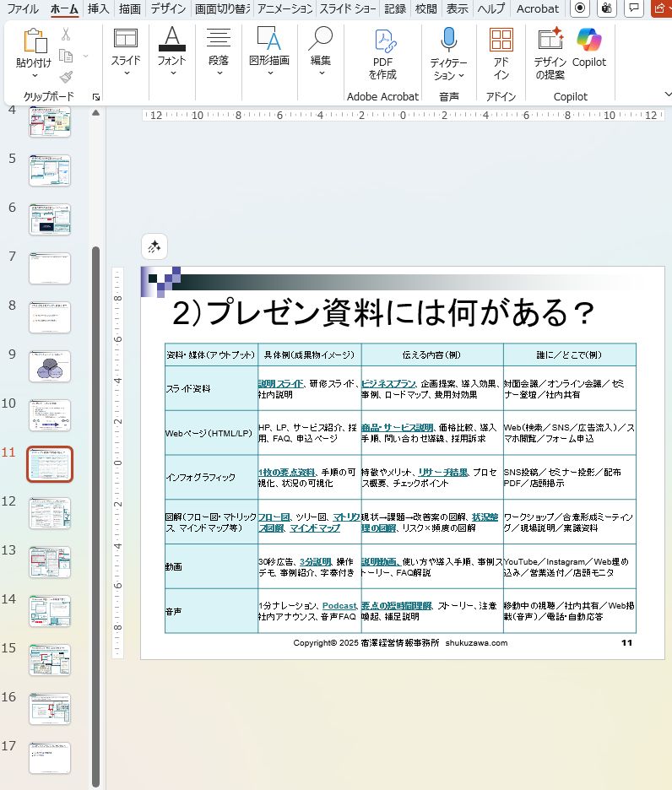Select the Format Painter brush icon
Screen dimensions: 672x790
66,78
